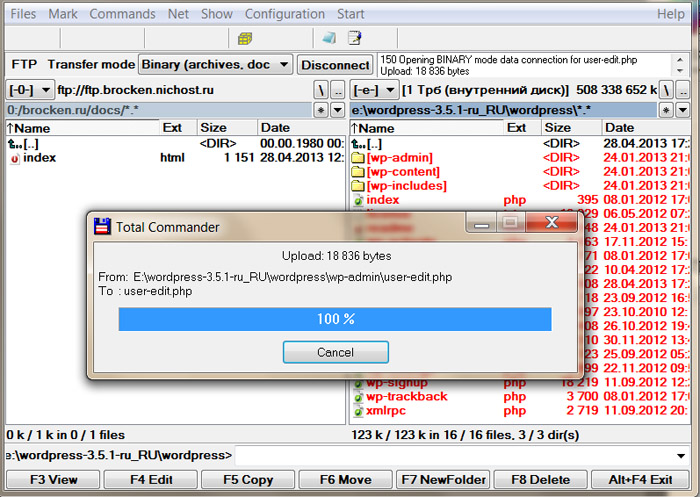This screenshot has height=497, width=700.
Task: Select the xmlrpc php file
Action: [x=521, y=410]
